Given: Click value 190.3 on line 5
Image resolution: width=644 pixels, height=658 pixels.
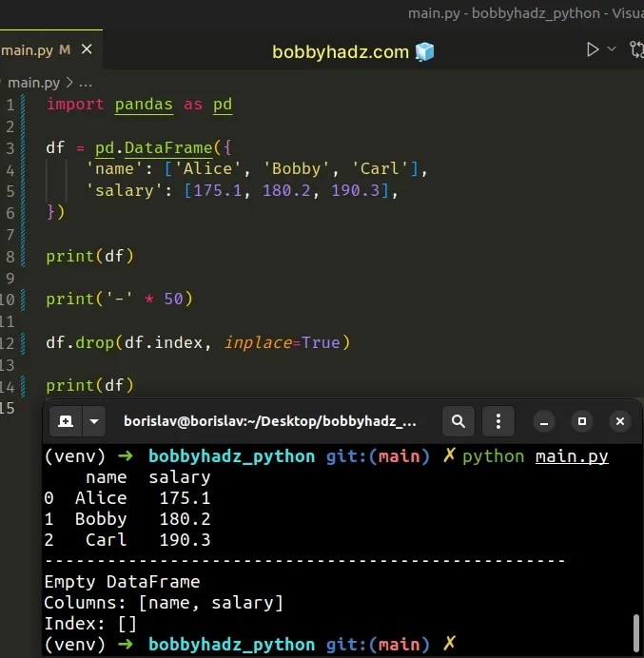Looking at the screenshot, I should [x=355, y=190].
